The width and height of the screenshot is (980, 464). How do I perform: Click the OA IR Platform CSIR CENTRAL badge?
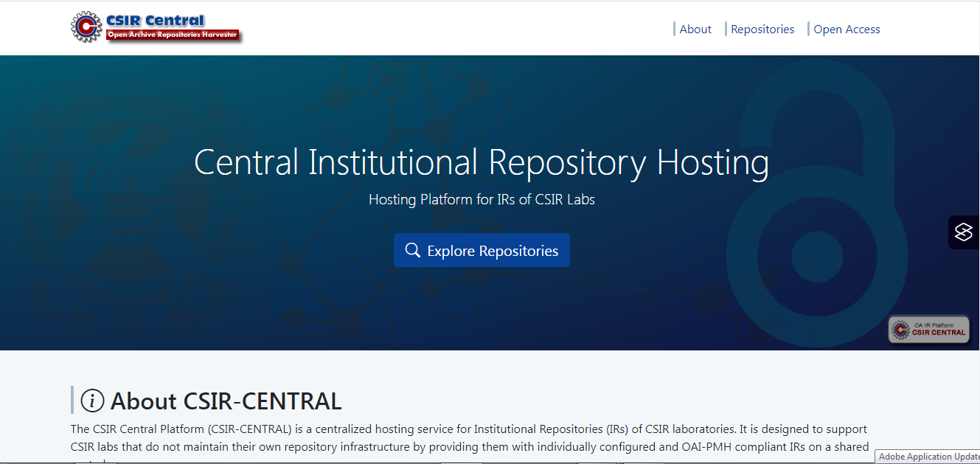point(928,329)
